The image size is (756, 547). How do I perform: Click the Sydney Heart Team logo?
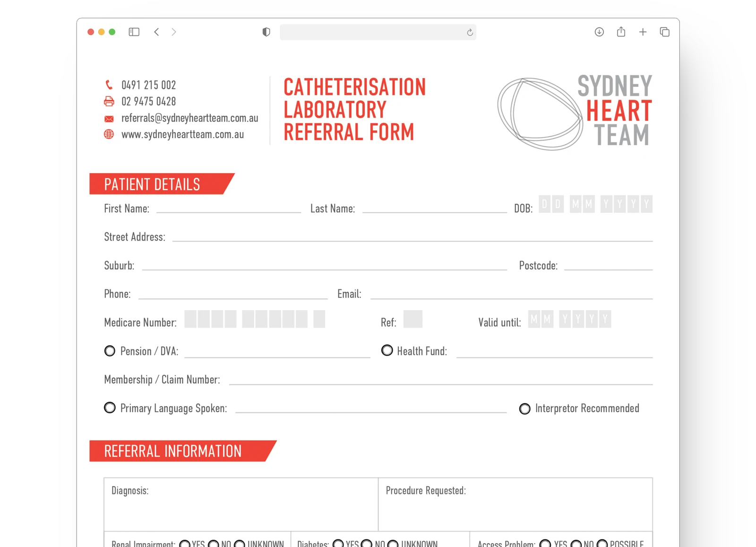(575, 112)
